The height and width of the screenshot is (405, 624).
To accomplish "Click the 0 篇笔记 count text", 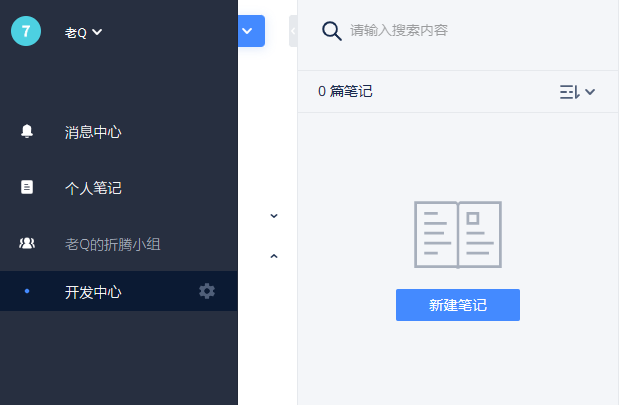I will tap(345, 92).
